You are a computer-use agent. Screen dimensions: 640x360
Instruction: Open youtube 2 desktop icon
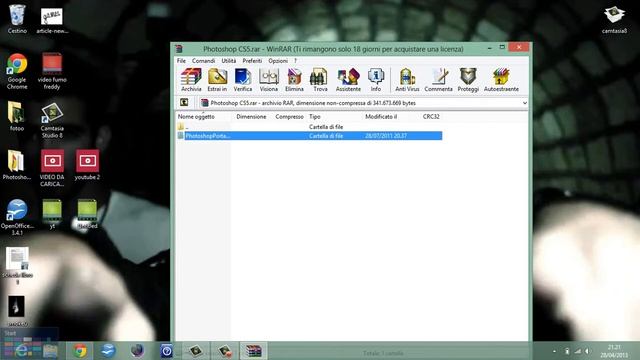tap(87, 165)
